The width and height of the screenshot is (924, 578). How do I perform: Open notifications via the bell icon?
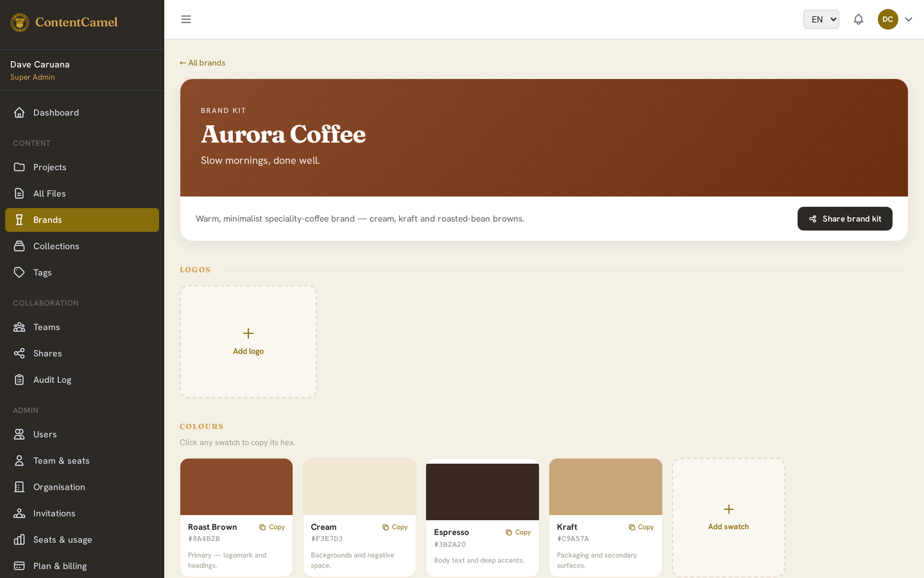[859, 19]
